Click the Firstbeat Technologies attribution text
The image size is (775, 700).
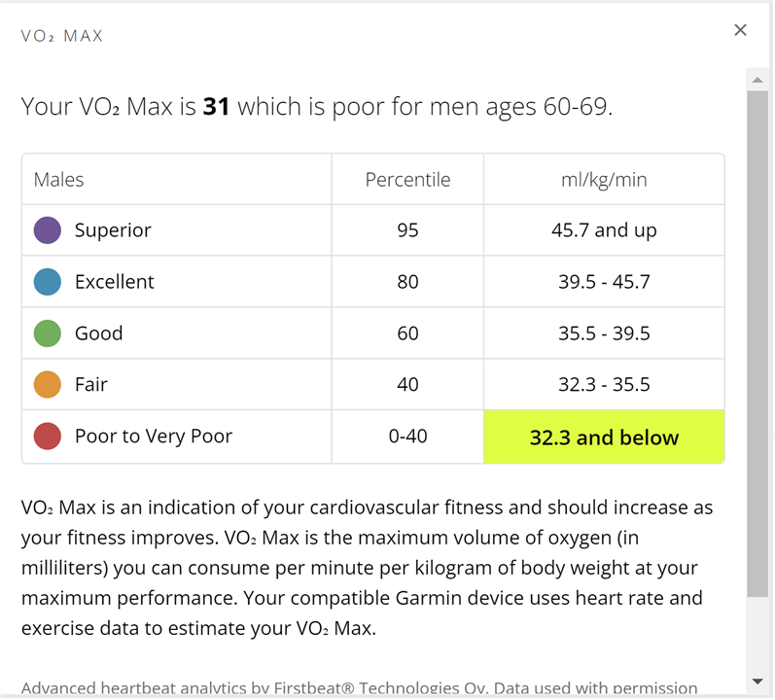tap(360, 688)
